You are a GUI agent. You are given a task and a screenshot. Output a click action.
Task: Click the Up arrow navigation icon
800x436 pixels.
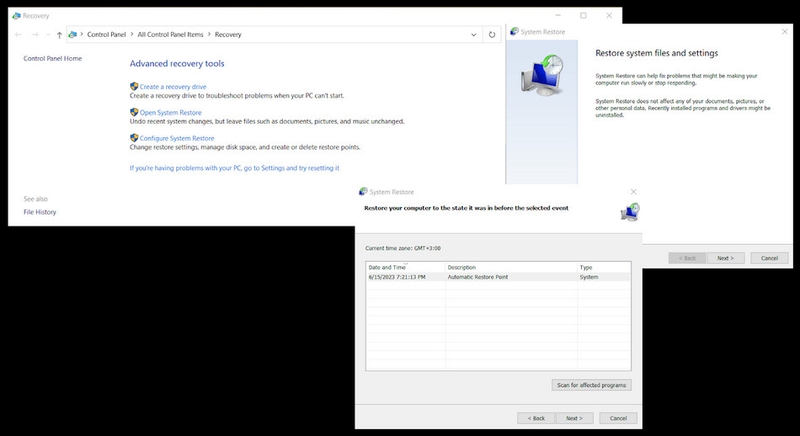tap(59, 35)
